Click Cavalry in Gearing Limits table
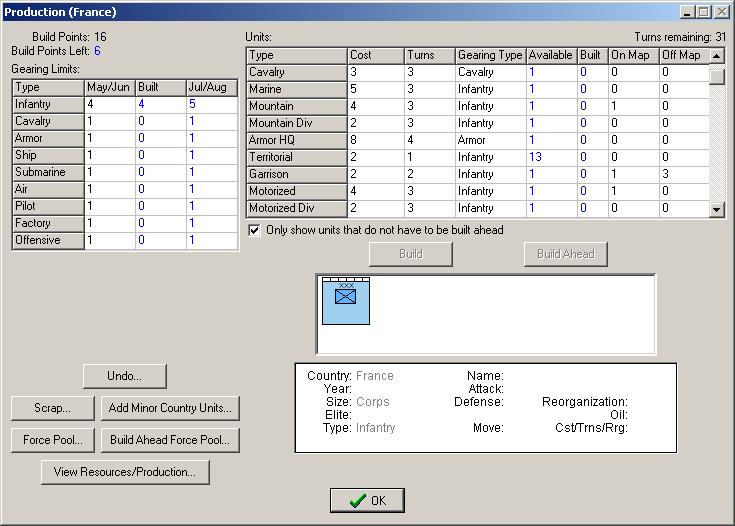The height and width of the screenshot is (526, 735). click(x=48, y=121)
